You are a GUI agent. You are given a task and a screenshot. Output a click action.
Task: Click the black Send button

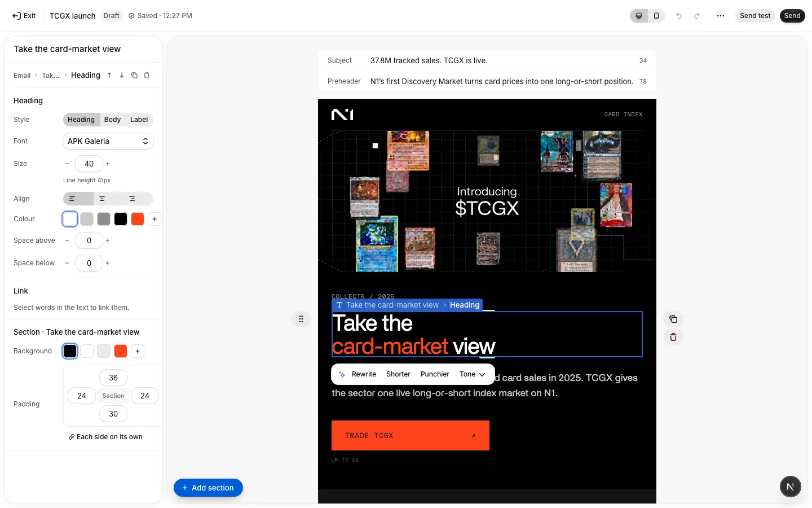tap(792, 16)
